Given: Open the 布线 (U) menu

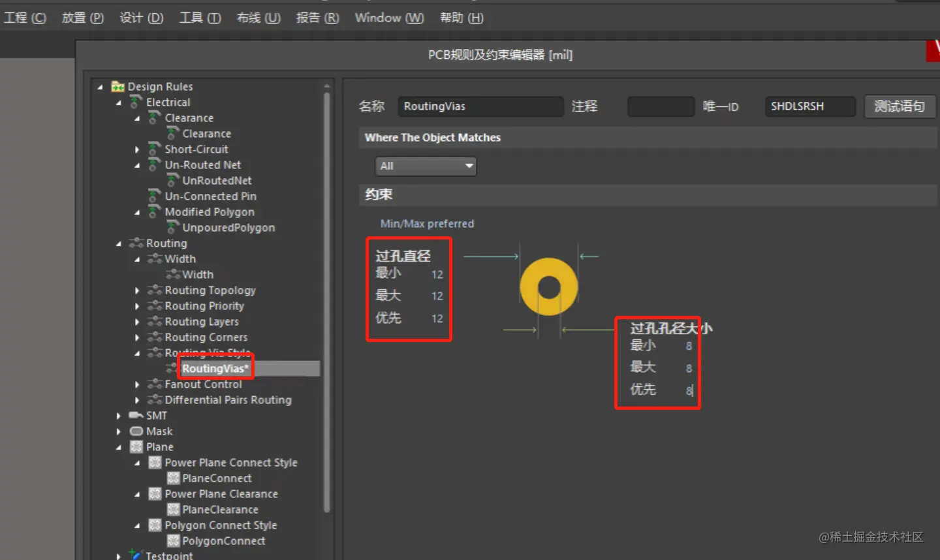Looking at the screenshot, I should point(258,18).
